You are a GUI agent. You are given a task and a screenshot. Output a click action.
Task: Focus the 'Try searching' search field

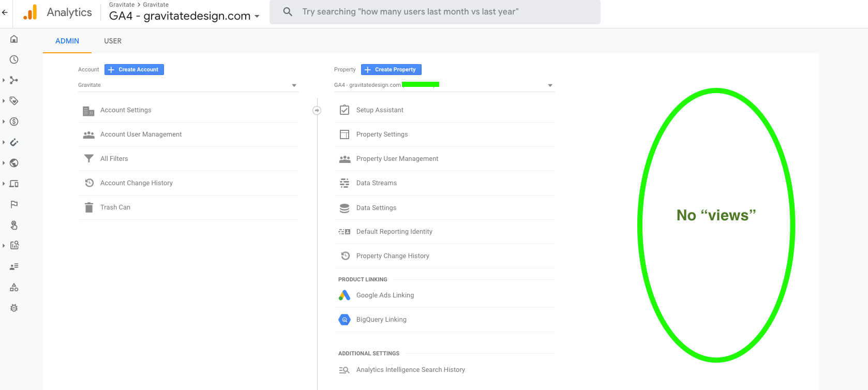tap(435, 12)
